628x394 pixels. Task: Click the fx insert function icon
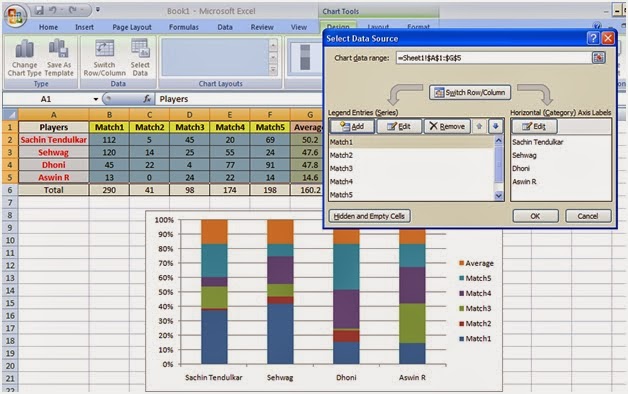coord(147,99)
